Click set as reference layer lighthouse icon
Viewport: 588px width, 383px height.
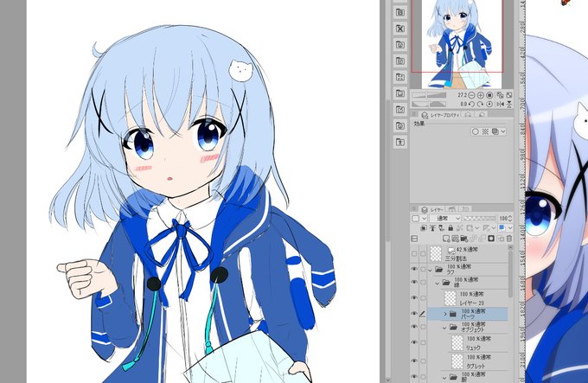(432, 228)
